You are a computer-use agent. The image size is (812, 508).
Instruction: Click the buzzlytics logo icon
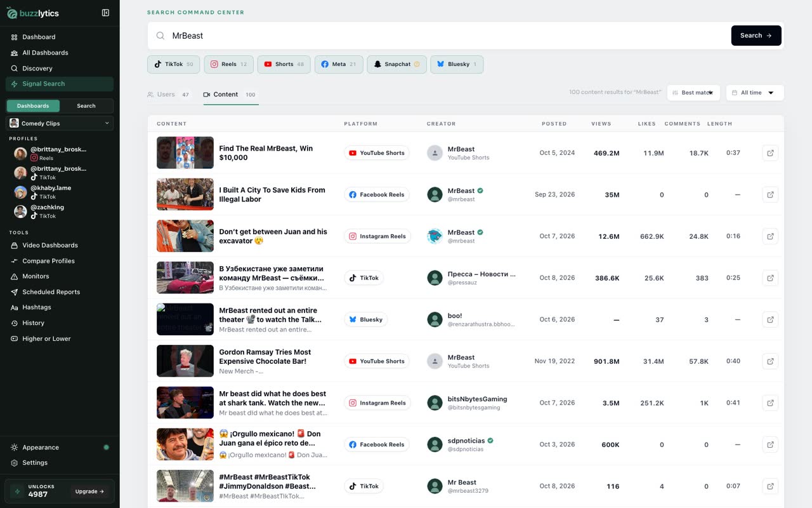coord(11,13)
